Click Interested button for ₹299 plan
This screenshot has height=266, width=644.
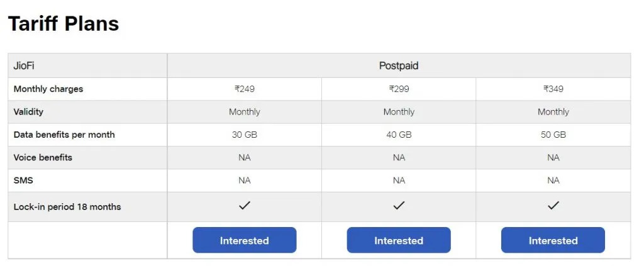(x=399, y=240)
